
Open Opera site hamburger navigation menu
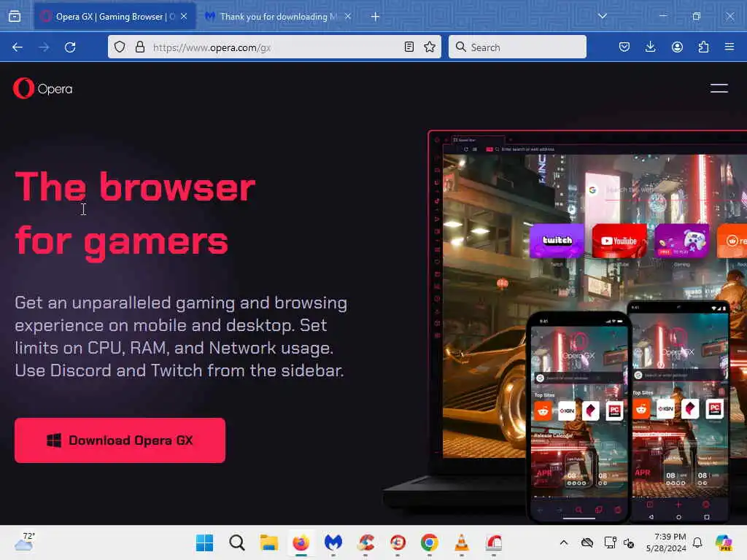click(x=719, y=88)
